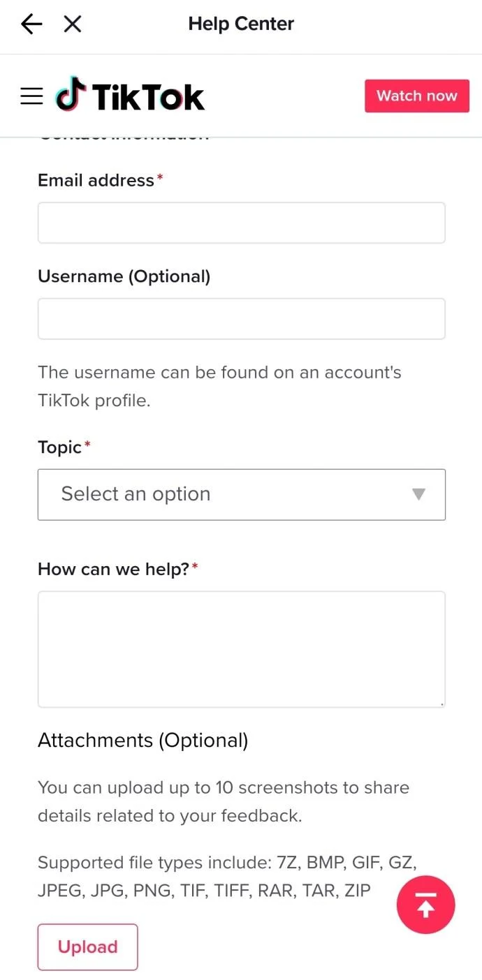
Task: Click the 'Email address' field label
Action: 96,180
